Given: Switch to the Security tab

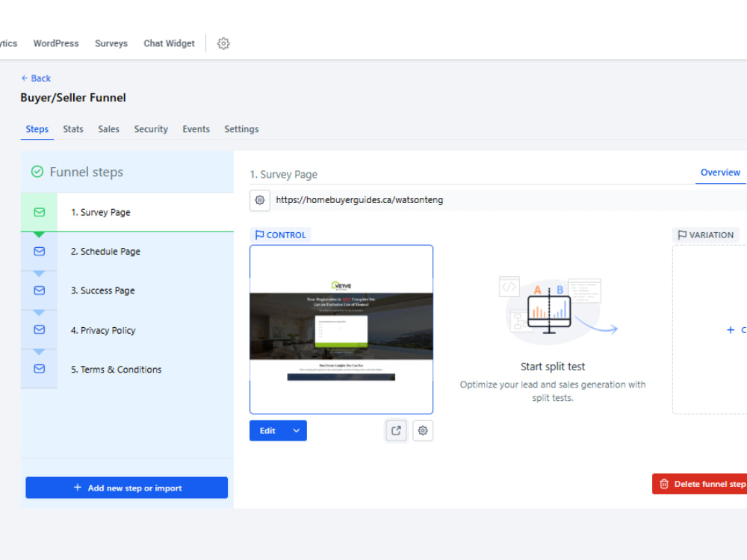Looking at the screenshot, I should (151, 129).
